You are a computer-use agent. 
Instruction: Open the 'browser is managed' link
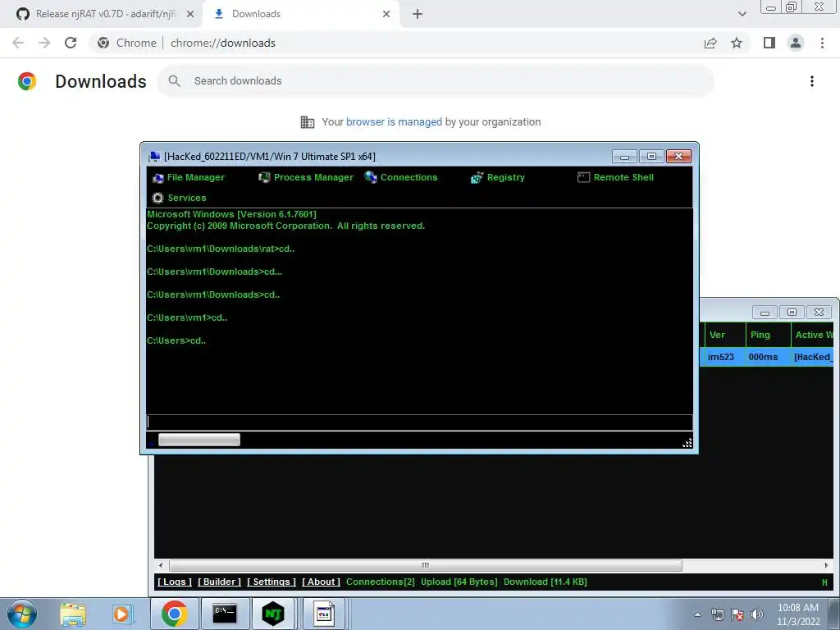point(394,121)
